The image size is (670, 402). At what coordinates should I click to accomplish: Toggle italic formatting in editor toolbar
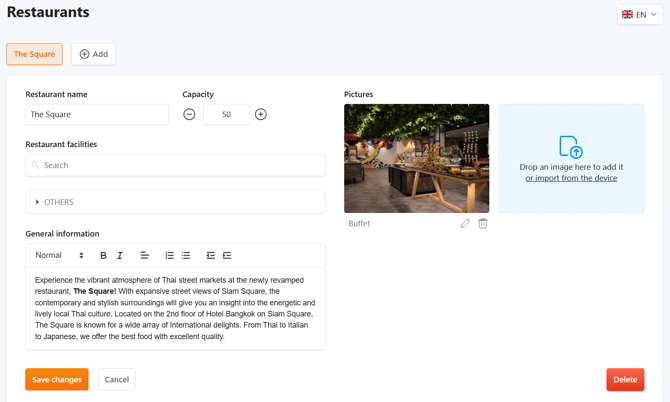click(120, 256)
